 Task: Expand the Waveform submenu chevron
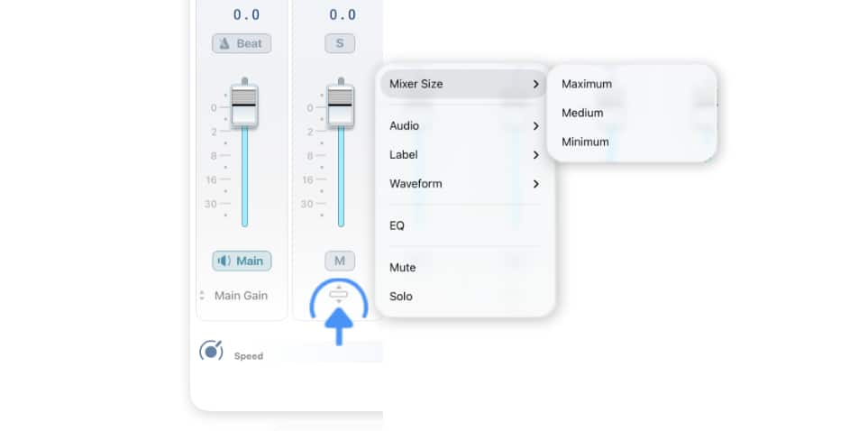tap(535, 184)
